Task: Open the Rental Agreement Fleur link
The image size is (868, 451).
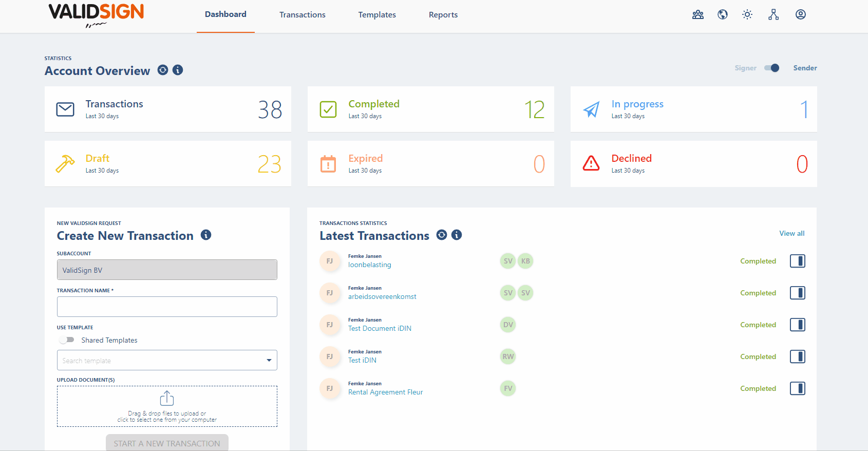Action: [x=386, y=392]
